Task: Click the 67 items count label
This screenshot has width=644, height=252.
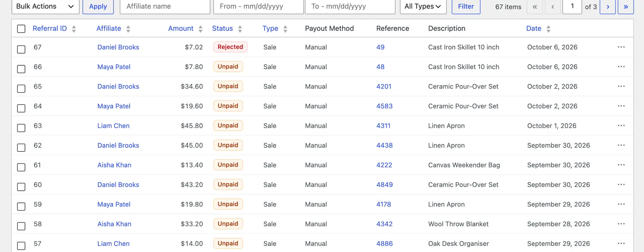Action: click(x=508, y=7)
